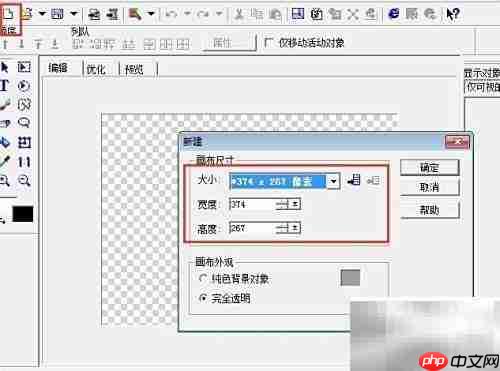
Task: Click the black foreground color swatch
Action: pos(23,214)
